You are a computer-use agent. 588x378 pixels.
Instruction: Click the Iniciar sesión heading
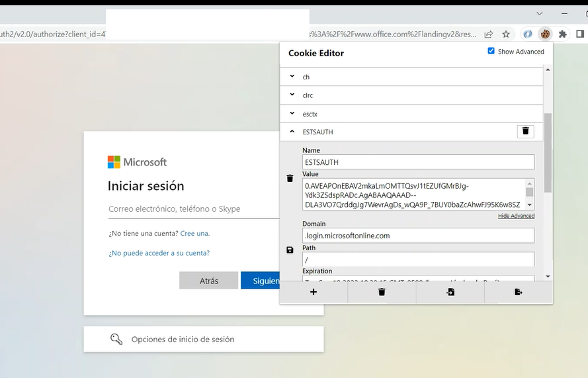tap(146, 186)
